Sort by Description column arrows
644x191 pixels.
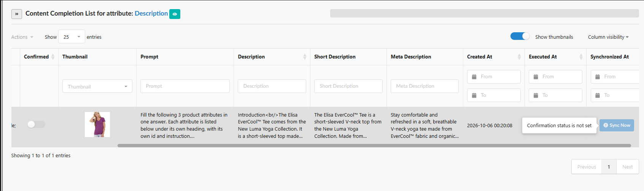305,57
